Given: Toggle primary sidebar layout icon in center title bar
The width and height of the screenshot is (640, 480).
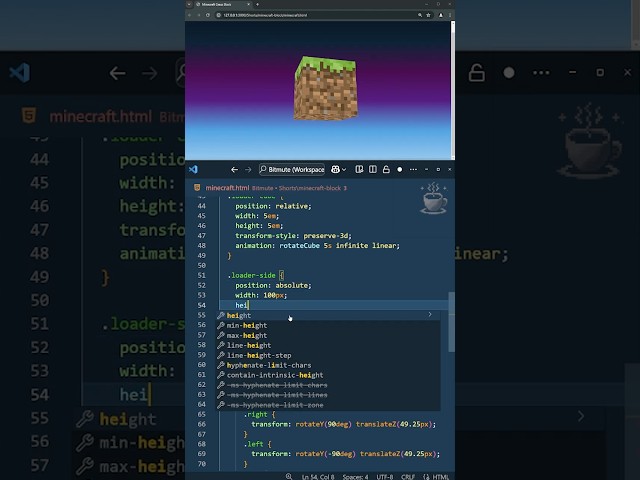Looking at the screenshot, I should 359,169.
